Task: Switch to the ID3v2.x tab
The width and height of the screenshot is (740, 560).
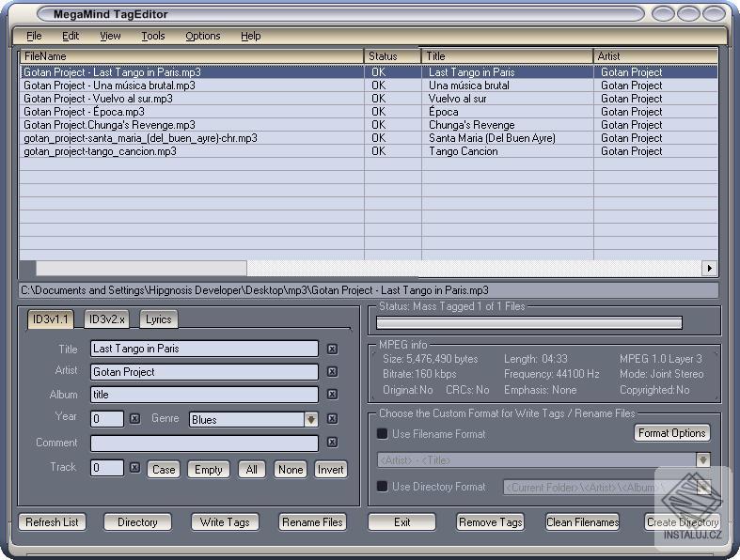Action: [x=106, y=319]
